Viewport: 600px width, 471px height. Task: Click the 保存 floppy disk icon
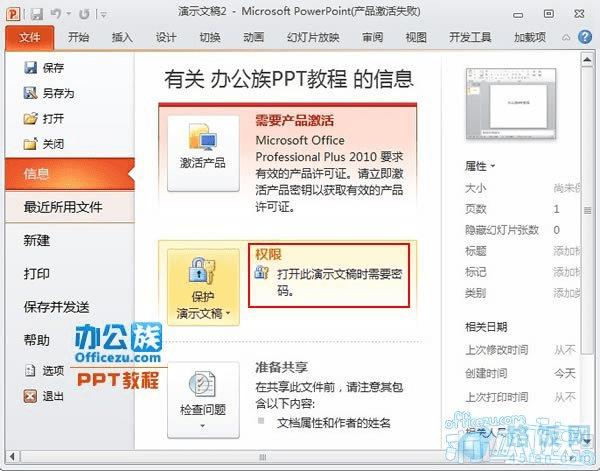pyautogui.click(x=31, y=68)
